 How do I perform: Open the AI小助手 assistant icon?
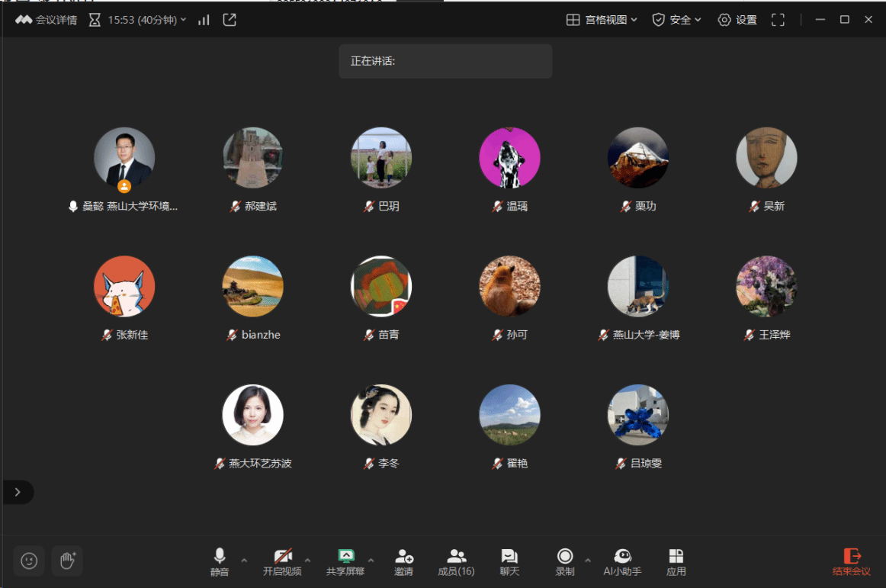(622, 562)
